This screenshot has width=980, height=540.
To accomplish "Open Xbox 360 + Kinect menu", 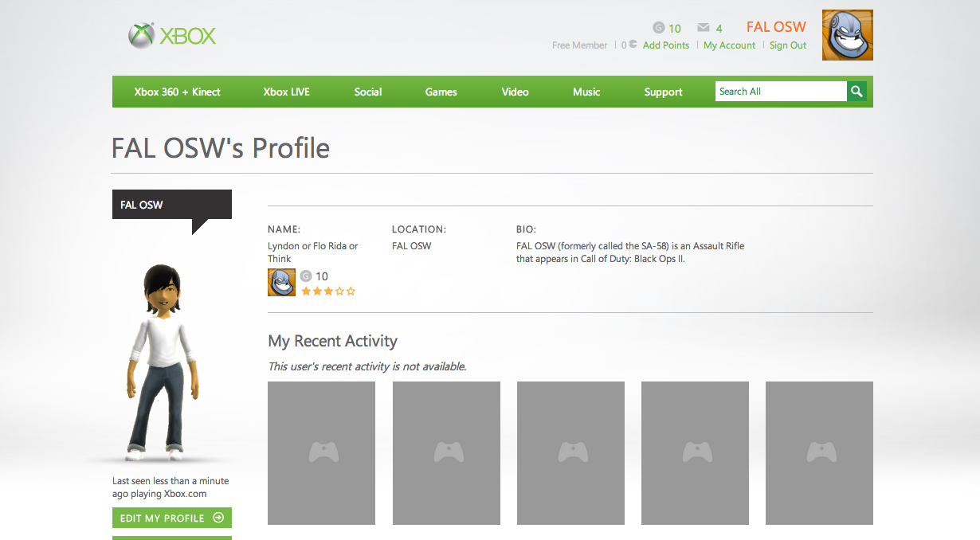I will point(177,92).
